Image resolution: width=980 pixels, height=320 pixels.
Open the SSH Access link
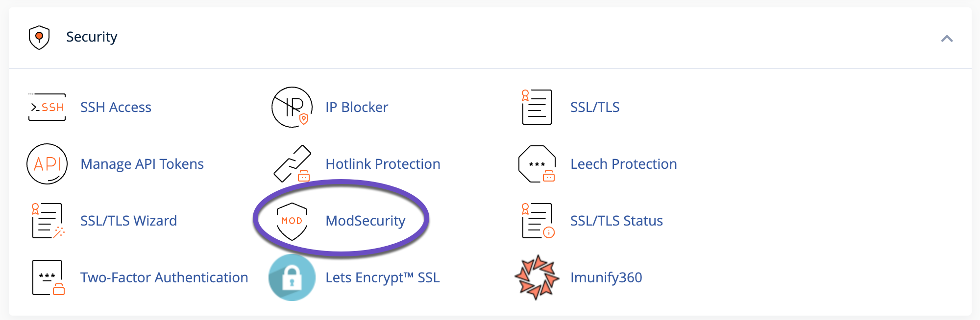(x=116, y=107)
